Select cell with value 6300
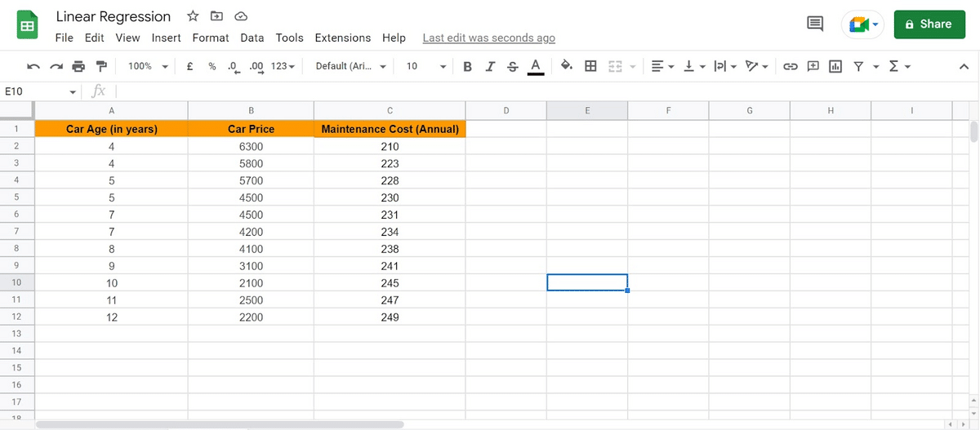980x430 pixels. (x=251, y=146)
